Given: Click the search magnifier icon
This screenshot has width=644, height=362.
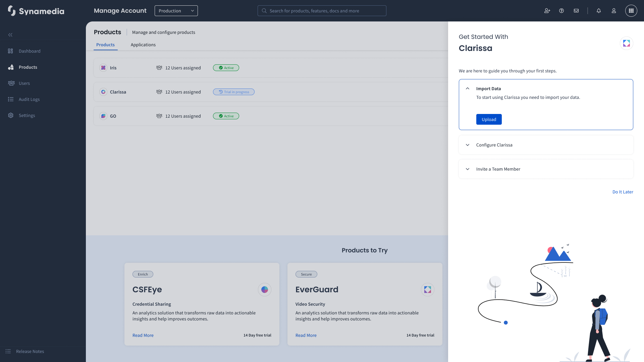Looking at the screenshot, I should coord(264,11).
